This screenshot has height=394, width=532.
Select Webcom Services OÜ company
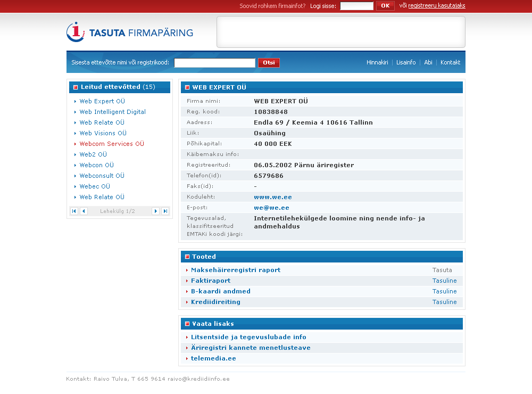coord(112,144)
